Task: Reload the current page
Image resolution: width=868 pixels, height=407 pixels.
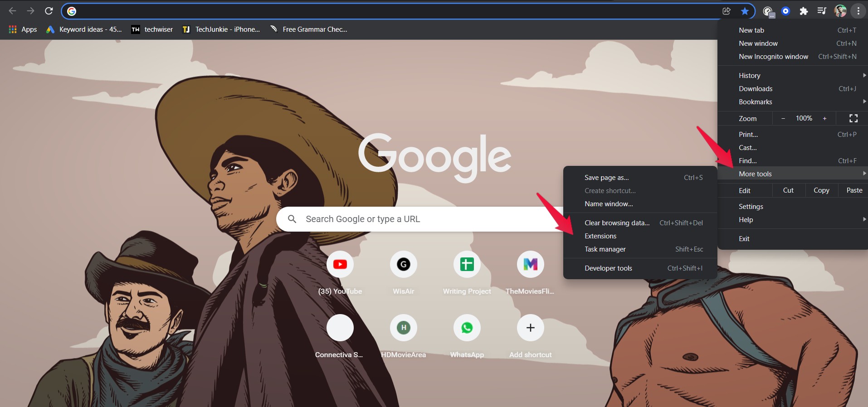Action: 49,11
